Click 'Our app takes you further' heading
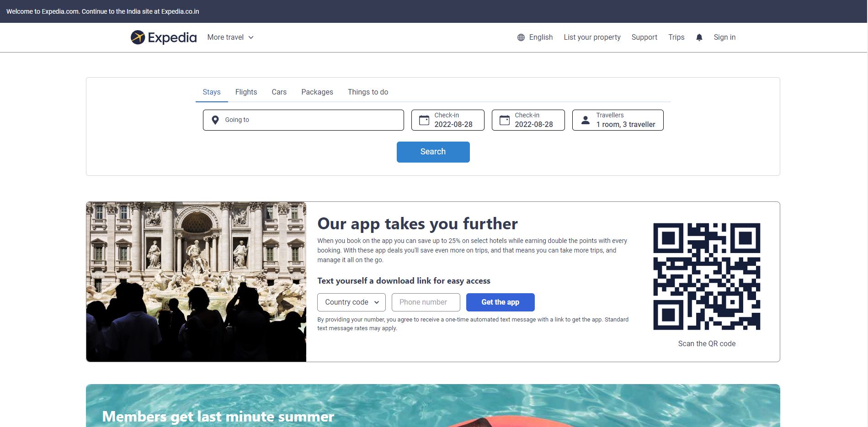 point(417,224)
